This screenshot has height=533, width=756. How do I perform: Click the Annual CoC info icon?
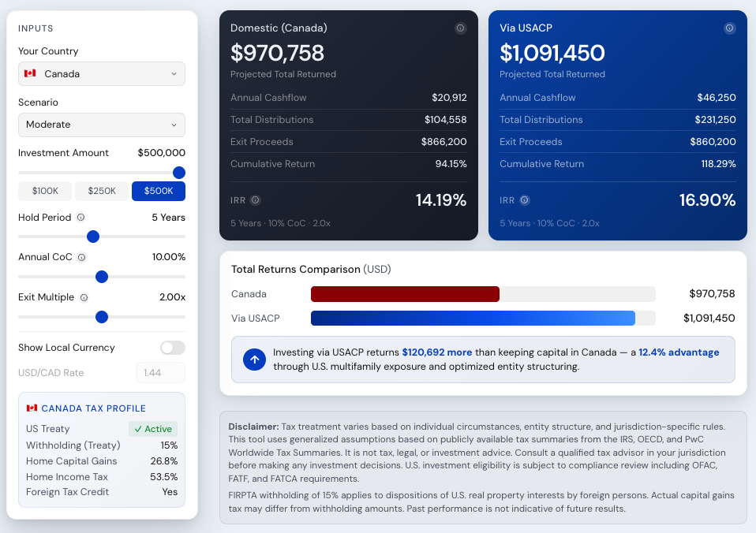coord(82,257)
